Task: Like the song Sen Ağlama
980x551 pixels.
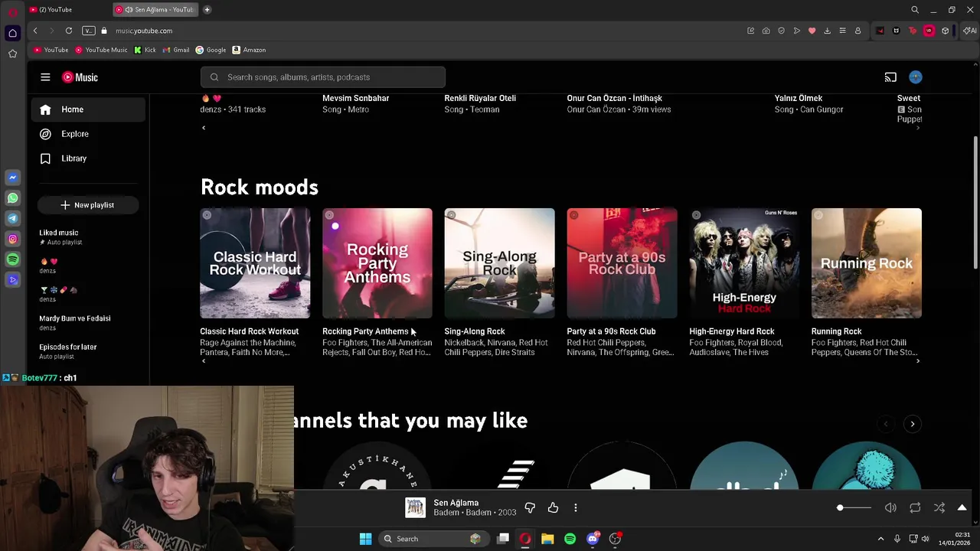Action: [553, 507]
